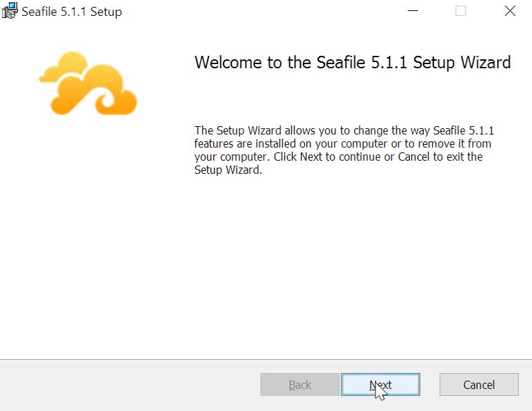This screenshot has height=411, width=532.
Task: Click the word 'Wizard' in the heading
Action: (486, 62)
